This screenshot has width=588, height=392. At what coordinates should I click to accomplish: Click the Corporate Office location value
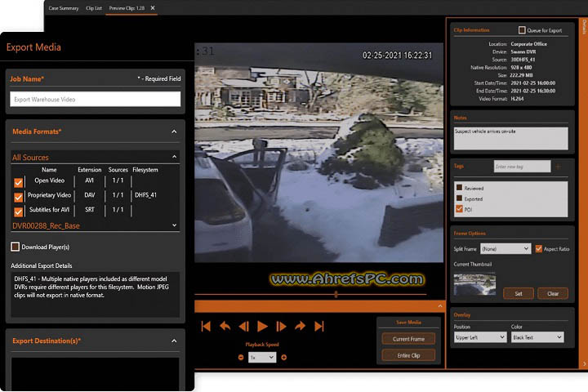(528, 44)
